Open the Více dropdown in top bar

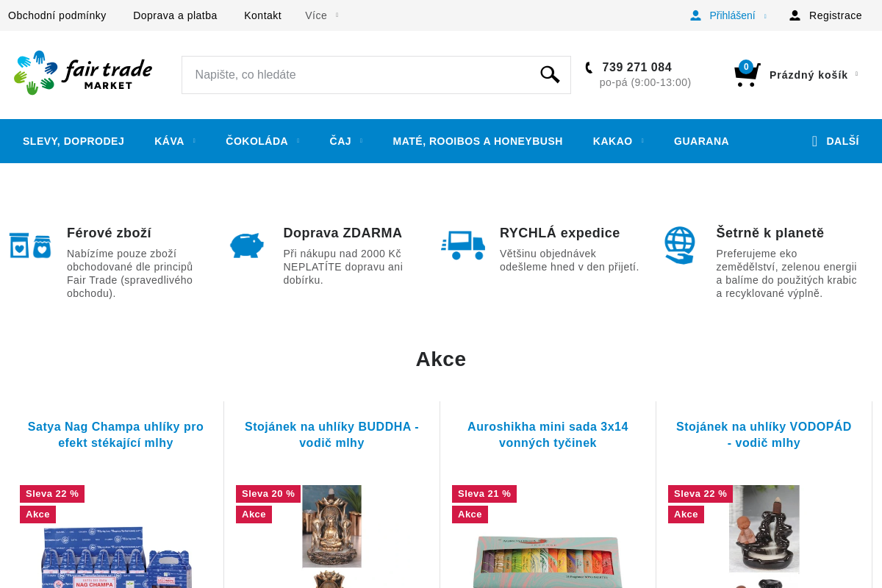pos(322,15)
